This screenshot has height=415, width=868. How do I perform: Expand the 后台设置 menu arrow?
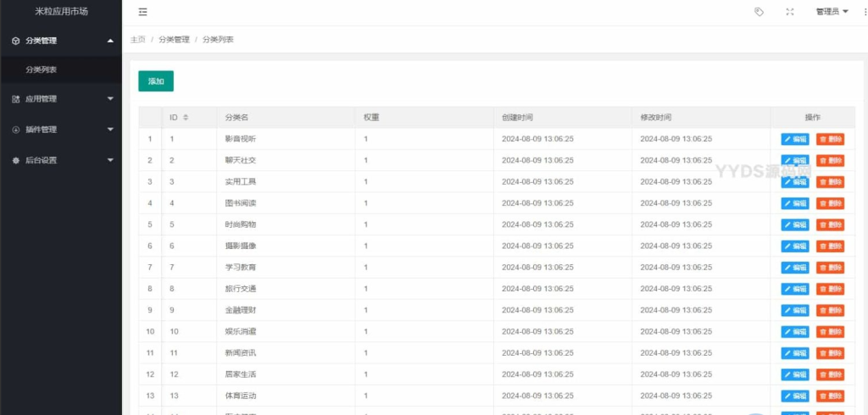point(110,160)
